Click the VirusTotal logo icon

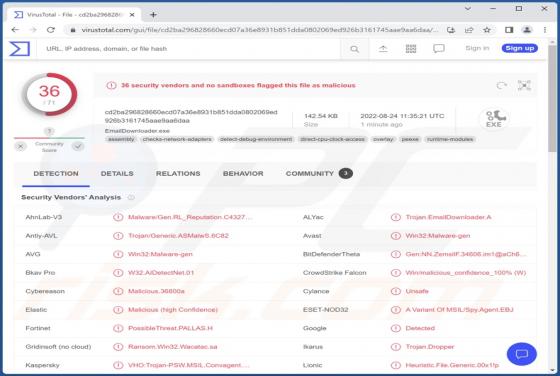(x=19, y=49)
